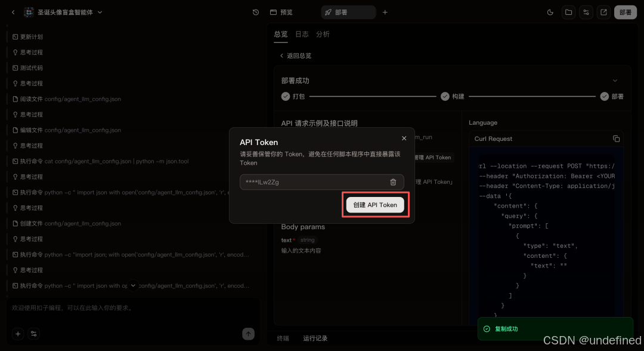Open 编辑文件 config/agent_llm_config.json step

click(67, 130)
